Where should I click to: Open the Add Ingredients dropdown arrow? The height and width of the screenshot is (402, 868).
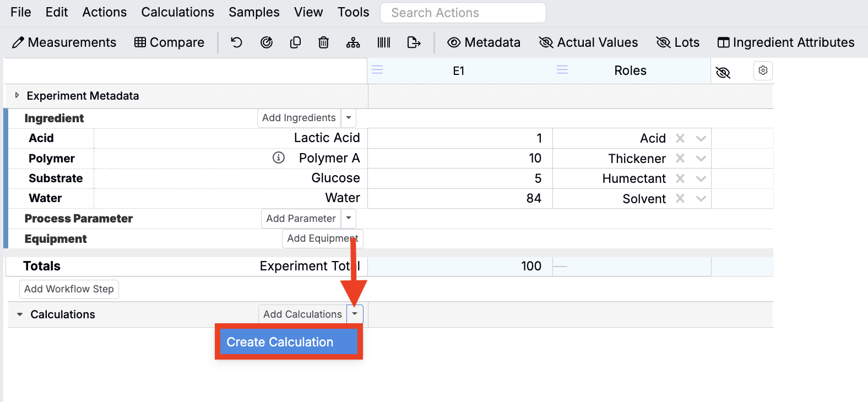[x=349, y=118]
